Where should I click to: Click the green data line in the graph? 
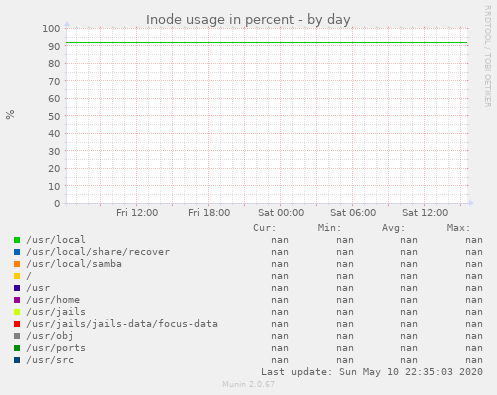267,43
